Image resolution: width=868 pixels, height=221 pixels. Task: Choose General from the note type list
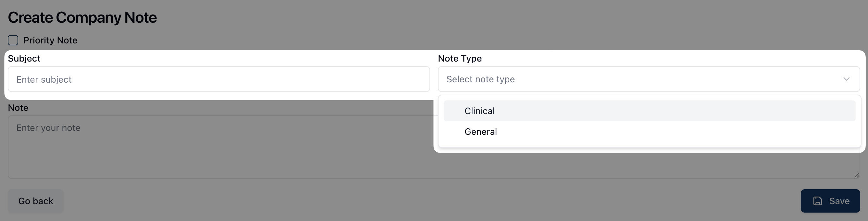(480, 132)
